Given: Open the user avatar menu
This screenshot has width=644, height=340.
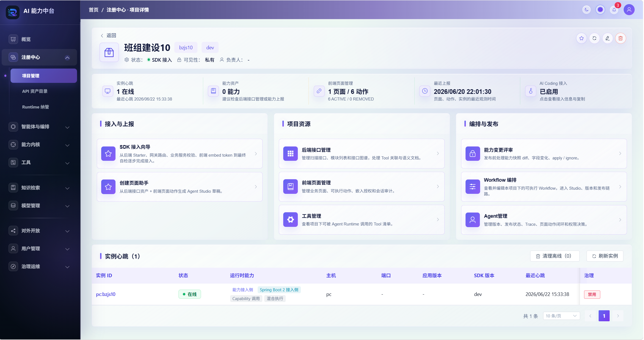Looking at the screenshot, I should [629, 10].
